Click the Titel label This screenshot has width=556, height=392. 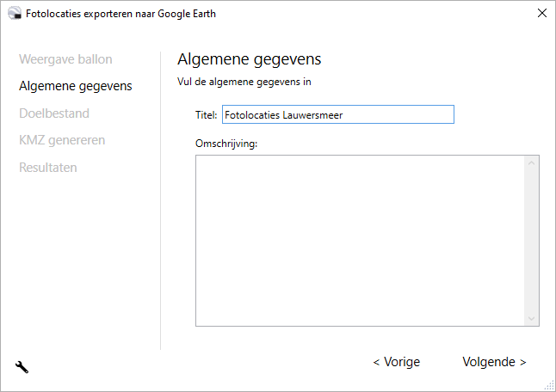point(206,114)
